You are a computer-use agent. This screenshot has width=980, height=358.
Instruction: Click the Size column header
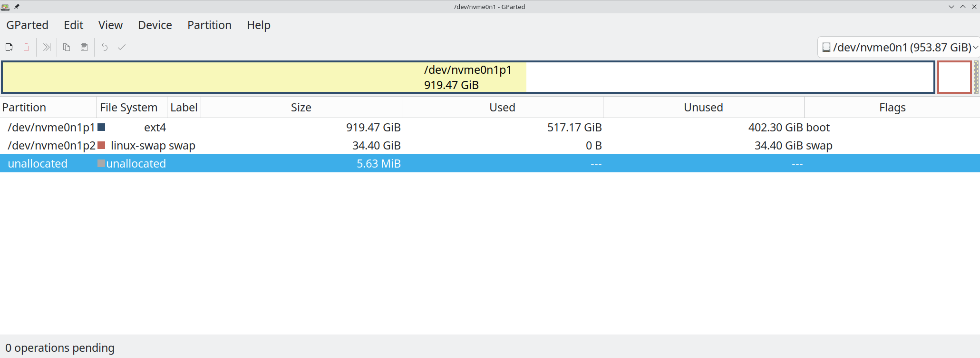click(301, 108)
